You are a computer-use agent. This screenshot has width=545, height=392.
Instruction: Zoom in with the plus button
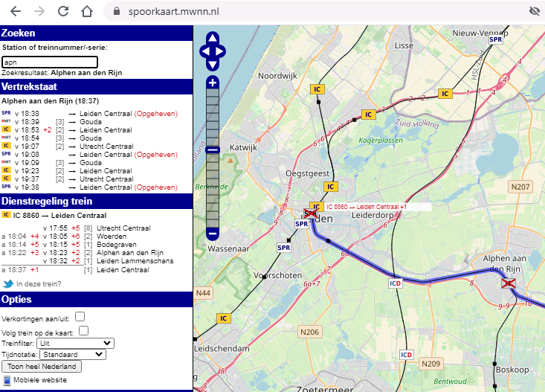[213, 83]
